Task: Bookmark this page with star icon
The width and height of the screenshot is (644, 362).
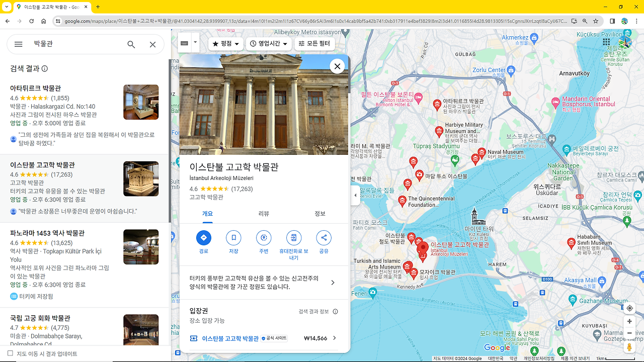Action: [x=596, y=21]
